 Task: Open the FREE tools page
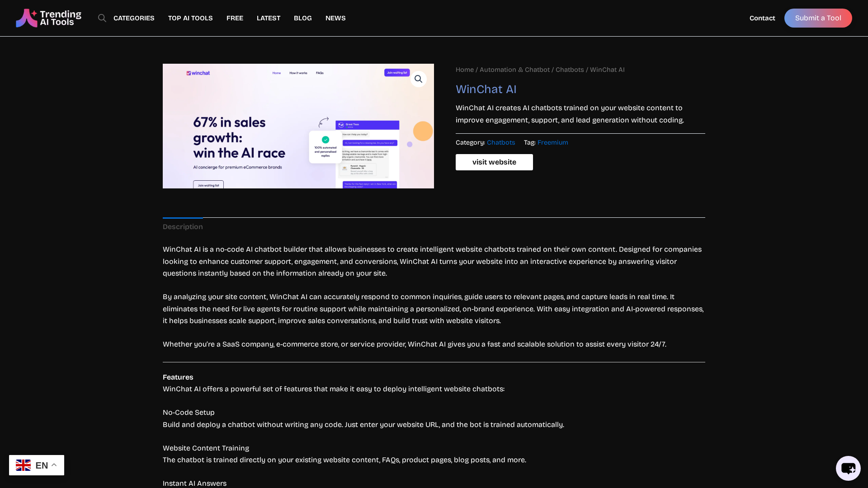[x=235, y=18]
